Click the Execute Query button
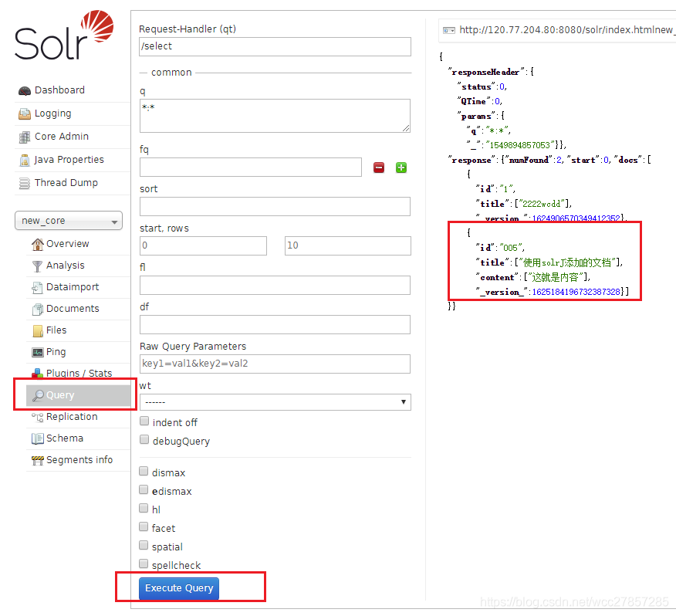Screen dimensions: 676x616 click(x=179, y=588)
